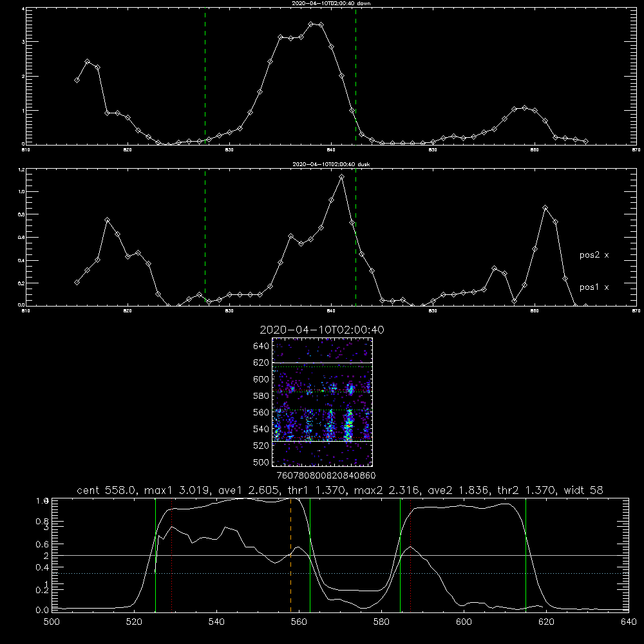Screen dimensions: 644x644
Task: Click the '760780800820840860' axis labels under the image
Action: pos(326,475)
